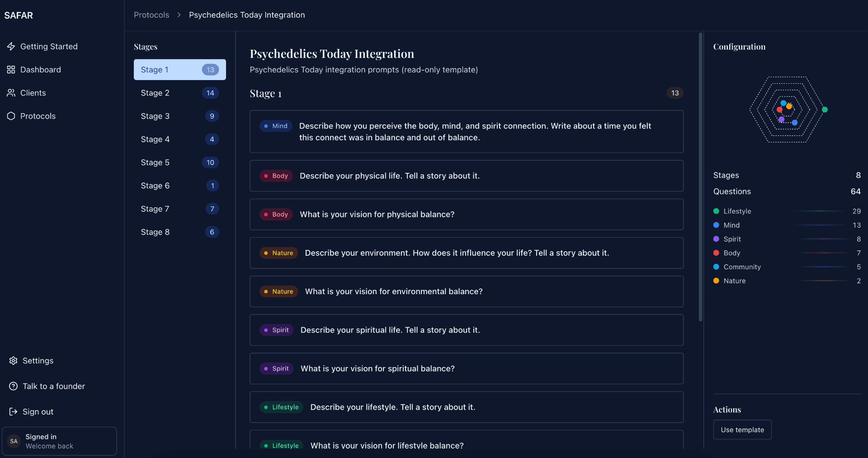Click the Clients people icon
The image size is (868, 458).
pos(11,93)
